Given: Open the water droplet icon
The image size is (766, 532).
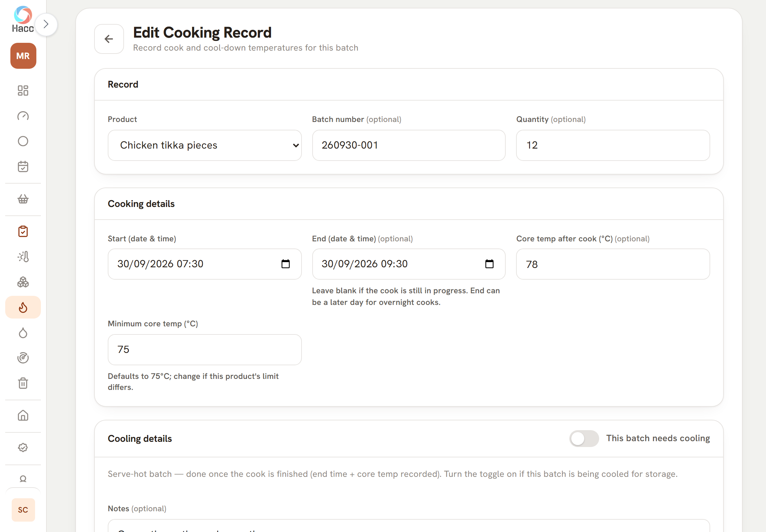Looking at the screenshot, I should [x=23, y=333].
